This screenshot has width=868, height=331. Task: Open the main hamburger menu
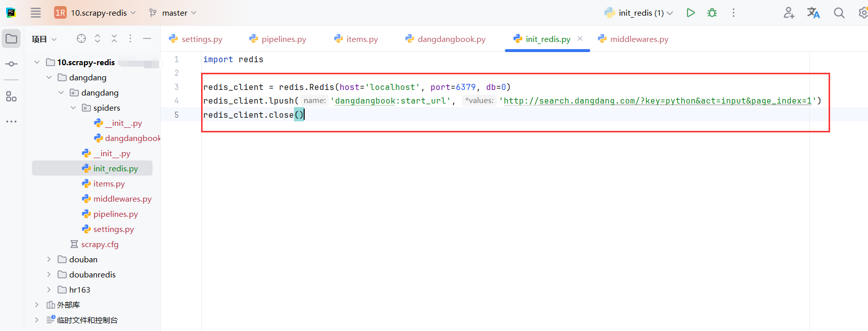coord(35,13)
